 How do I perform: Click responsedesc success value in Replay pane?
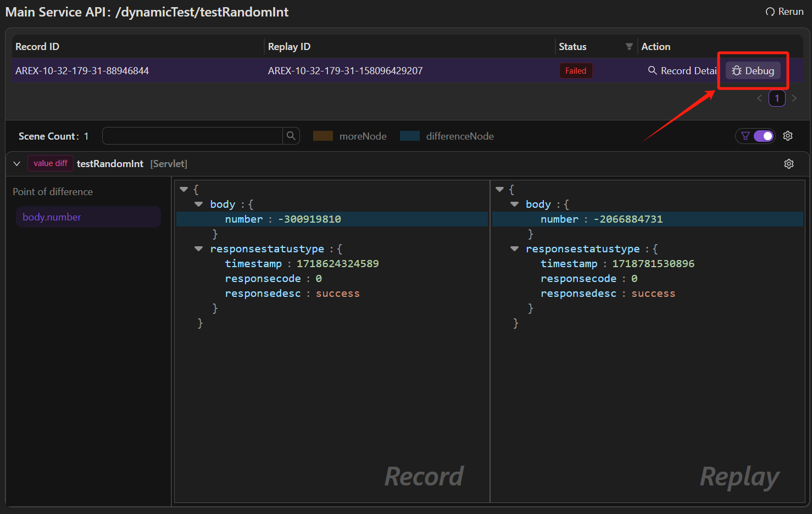click(653, 293)
